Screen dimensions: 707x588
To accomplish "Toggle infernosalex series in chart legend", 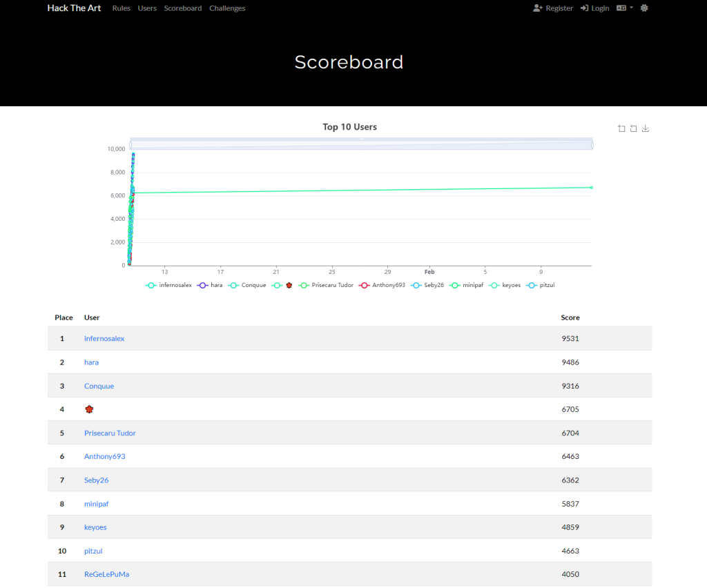I will pyautogui.click(x=169, y=285).
